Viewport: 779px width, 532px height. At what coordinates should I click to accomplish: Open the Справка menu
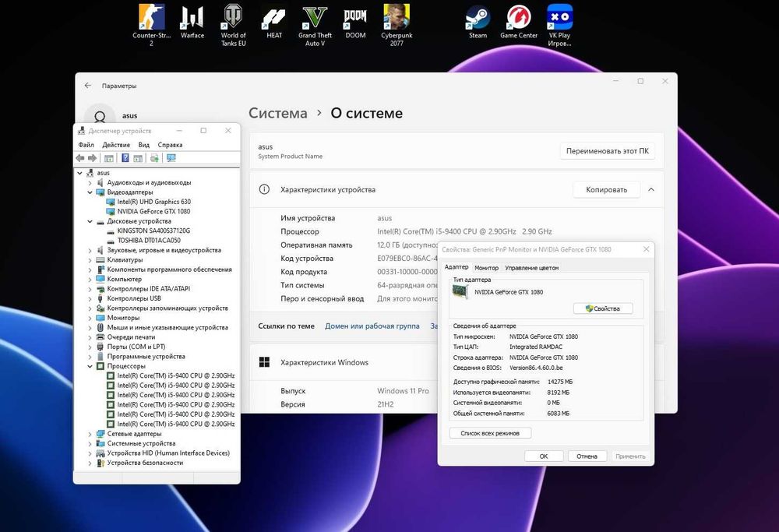(x=170, y=145)
